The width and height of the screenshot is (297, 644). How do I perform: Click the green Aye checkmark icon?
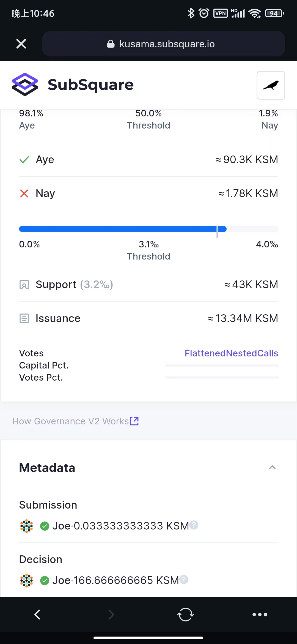(x=24, y=160)
